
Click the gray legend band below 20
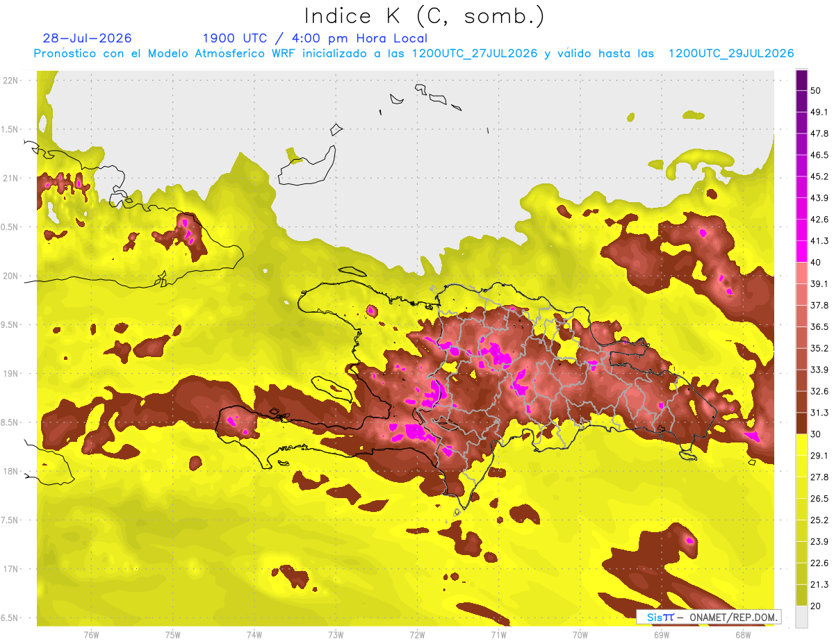[802, 616]
